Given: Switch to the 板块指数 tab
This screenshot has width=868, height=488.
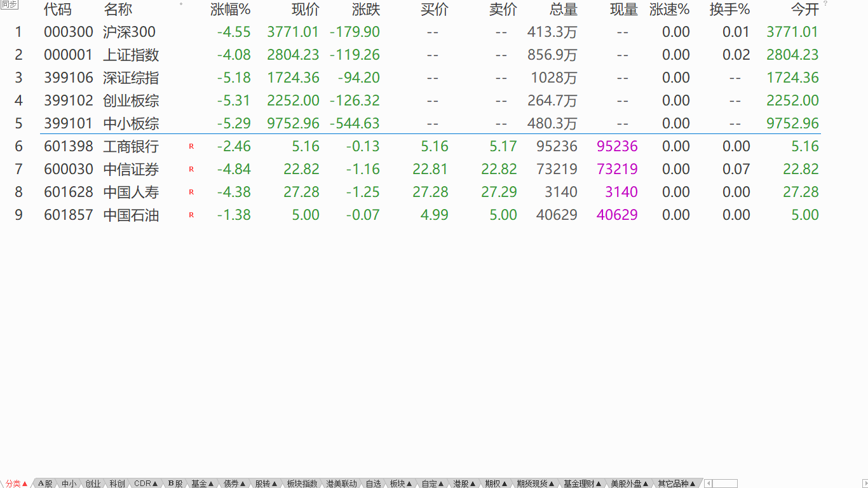Looking at the screenshot, I should pyautogui.click(x=302, y=484).
